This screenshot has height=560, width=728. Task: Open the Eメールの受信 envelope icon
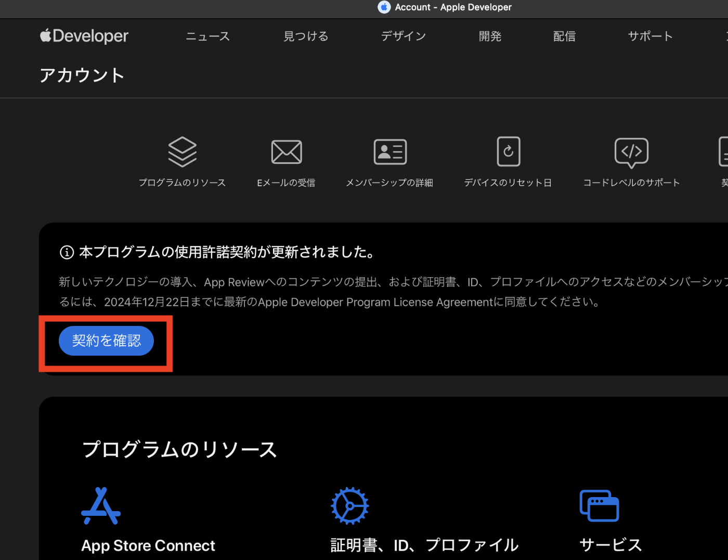(287, 152)
